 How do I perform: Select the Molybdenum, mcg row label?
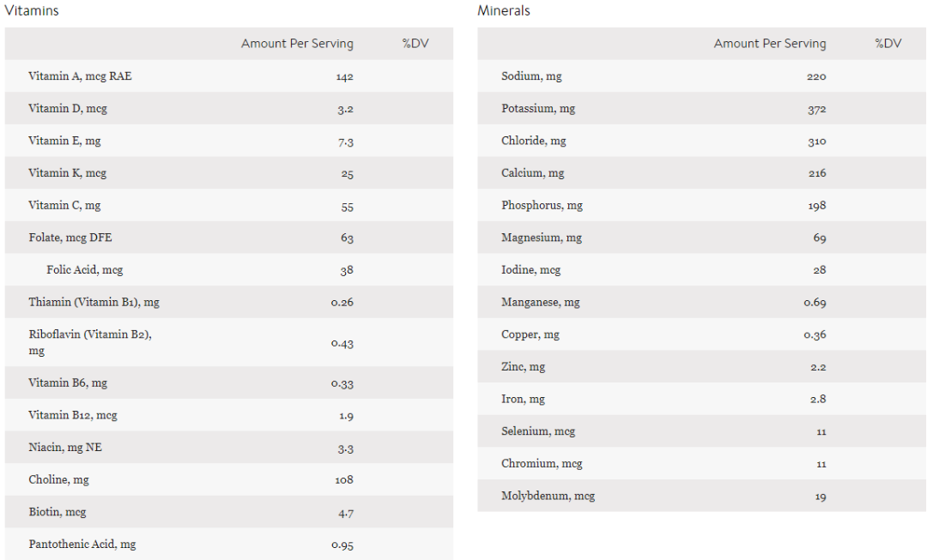pyautogui.click(x=548, y=496)
